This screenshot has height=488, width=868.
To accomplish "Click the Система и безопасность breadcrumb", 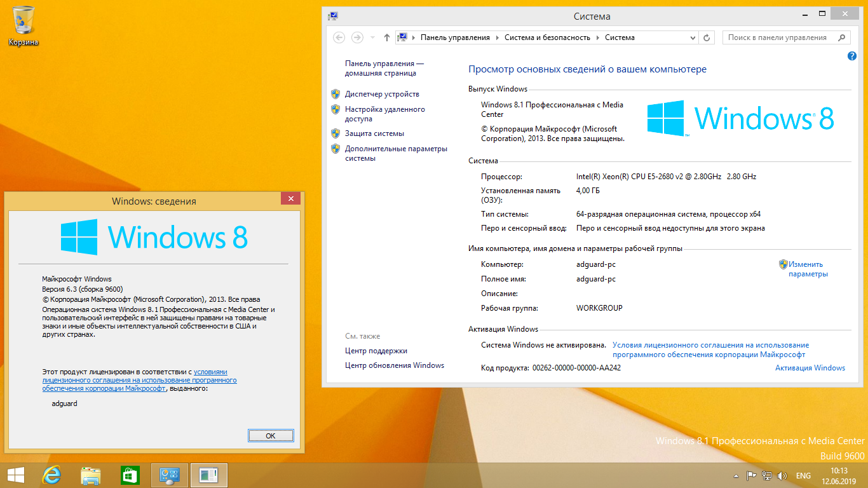I will pos(547,37).
